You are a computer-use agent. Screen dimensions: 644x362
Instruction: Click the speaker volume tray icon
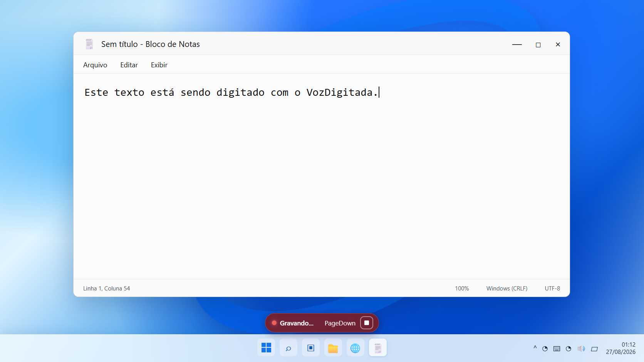pyautogui.click(x=581, y=349)
